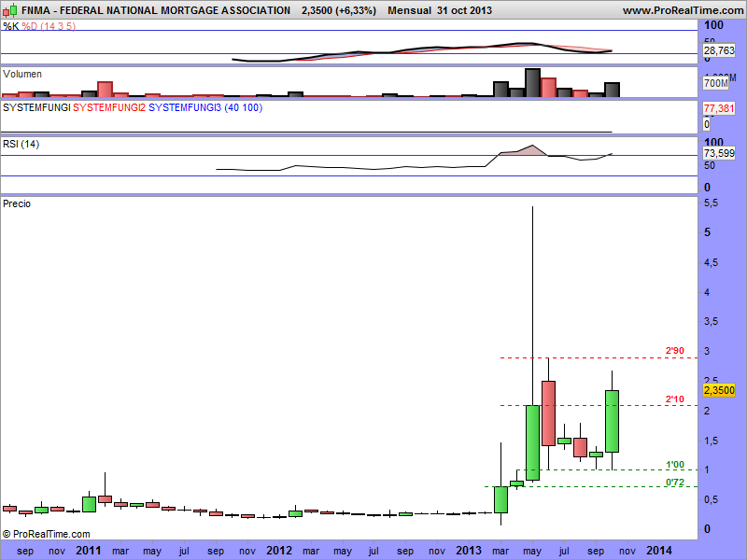Image resolution: width=747 pixels, height=560 pixels.
Task: Select the FNMA Federal National Mortgage Association title
Action: (x=156, y=10)
